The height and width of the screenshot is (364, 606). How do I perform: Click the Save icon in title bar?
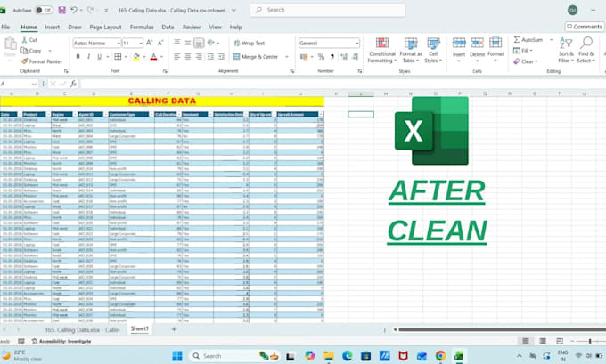tap(61, 10)
